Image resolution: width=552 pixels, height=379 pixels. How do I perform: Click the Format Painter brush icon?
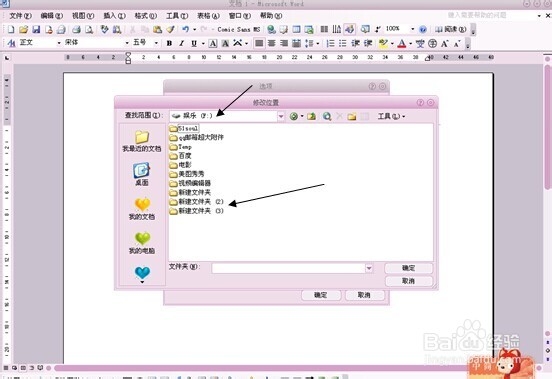coord(170,30)
